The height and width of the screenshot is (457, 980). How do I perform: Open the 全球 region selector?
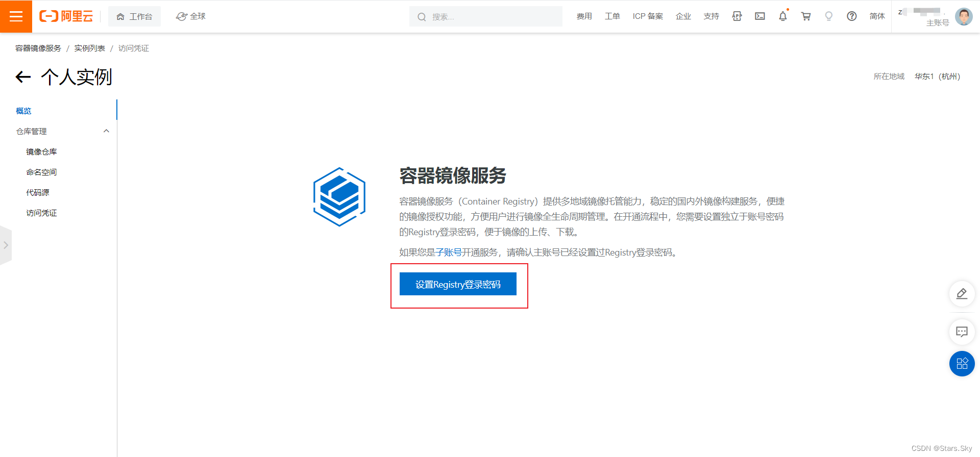[x=191, y=16]
